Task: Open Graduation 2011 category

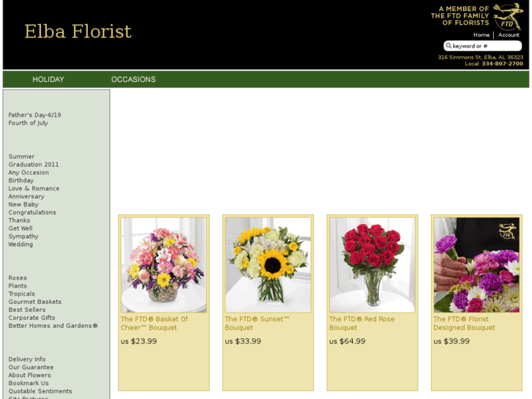Action: tap(34, 164)
